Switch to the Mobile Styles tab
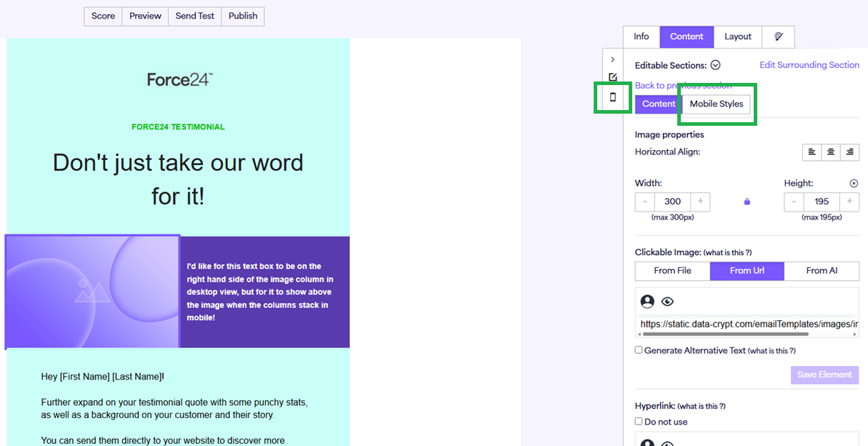Viewport: 868px width, 446px height. [x=717, y=104]
